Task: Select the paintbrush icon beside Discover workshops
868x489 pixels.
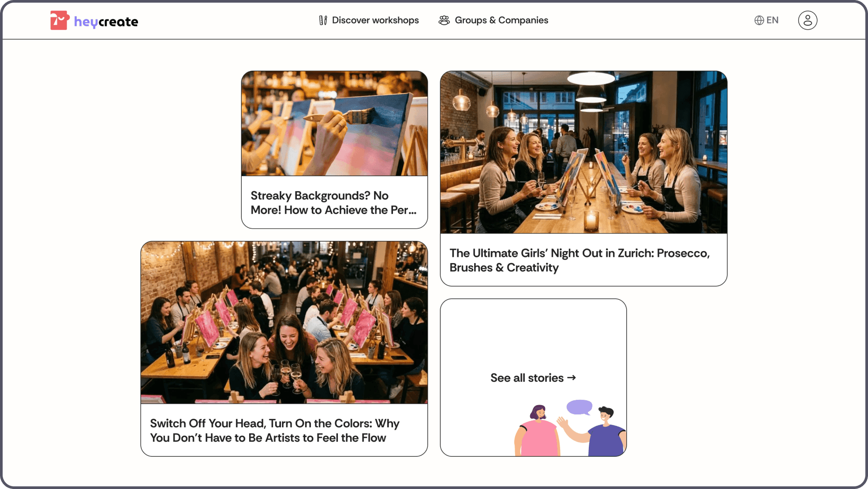Action: pos(323,20)
